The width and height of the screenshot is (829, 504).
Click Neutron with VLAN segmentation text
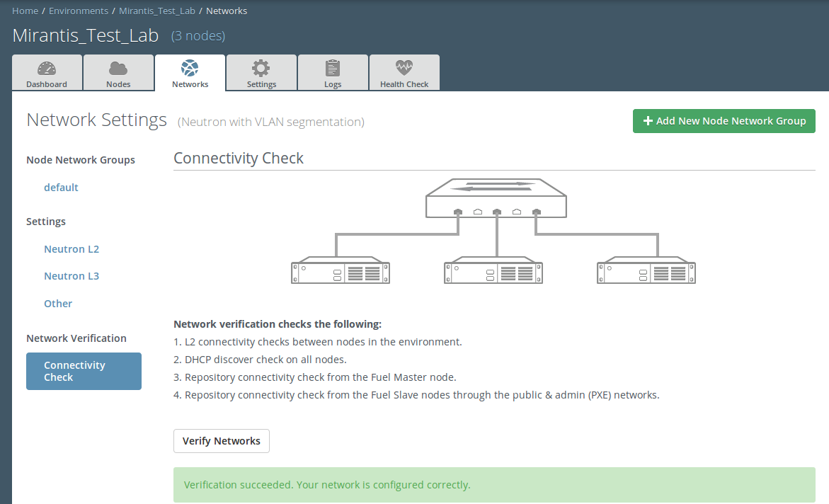coord(270,122)
